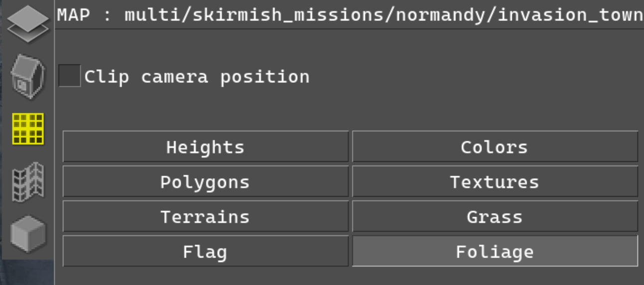This screenshot has height=285, width=644.
Task: Choose the Terrains button
Action: 206,217
